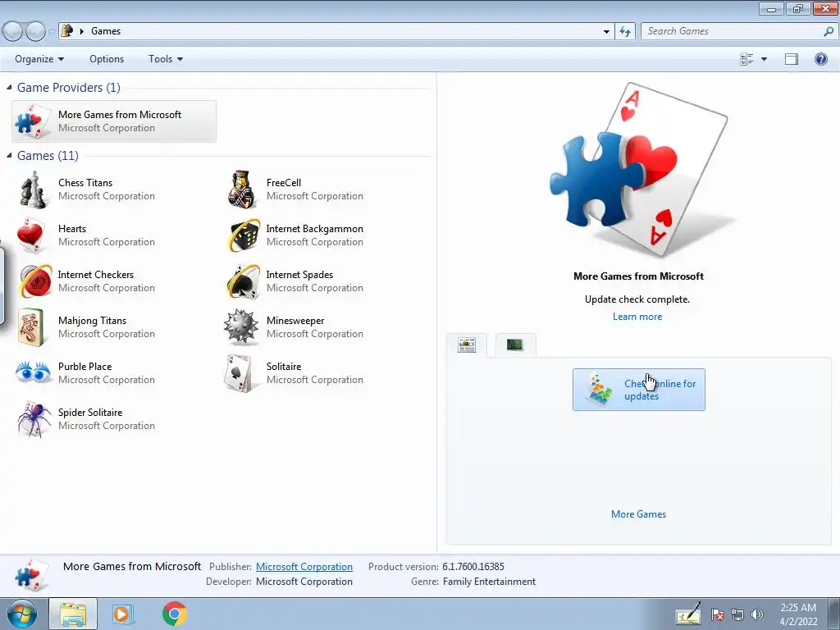The width and height of the screenshot is (840, 630).
Task: Click the Games breadcrumb arrow
Action: (x=82, y=31)
